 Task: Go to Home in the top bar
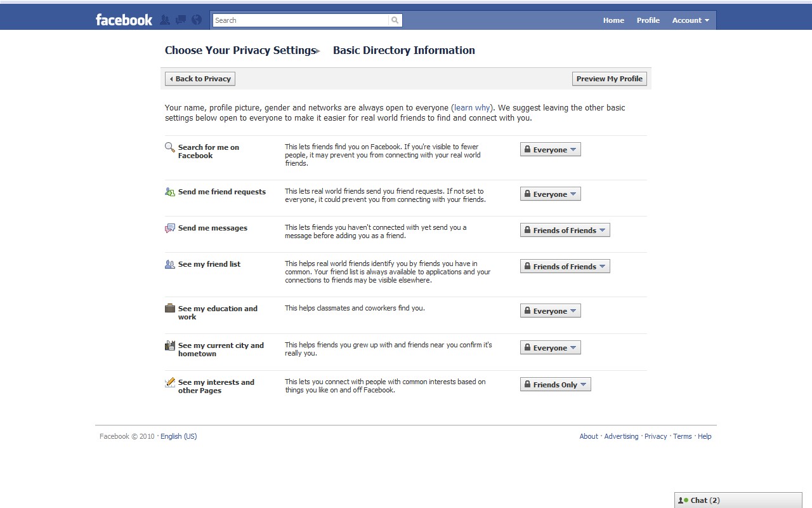pyautogui.click(x=613, y=20)
